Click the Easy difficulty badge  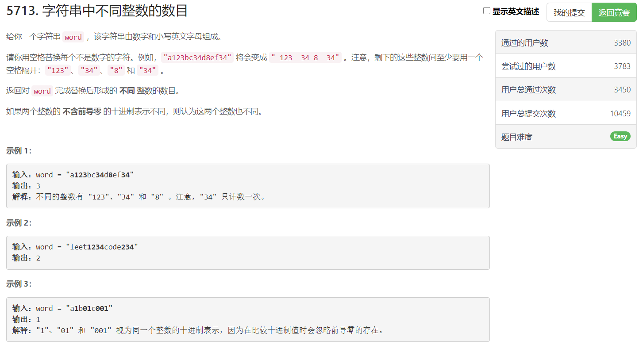click(x=620, y=136)
